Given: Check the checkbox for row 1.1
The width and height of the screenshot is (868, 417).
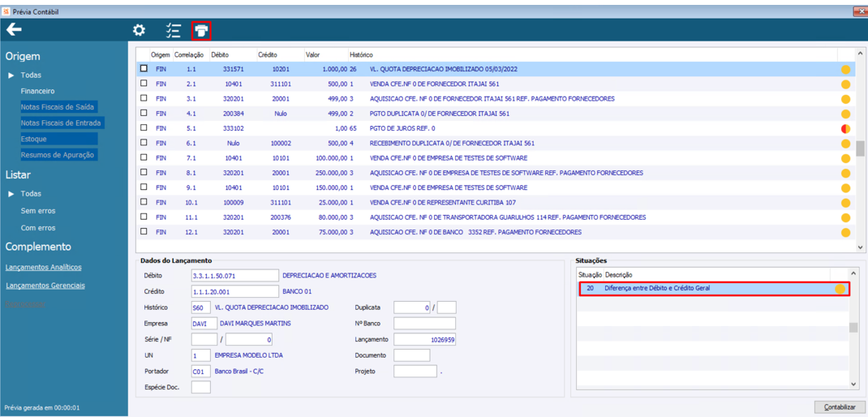Looking at the screenshot, I should point(144,69).
